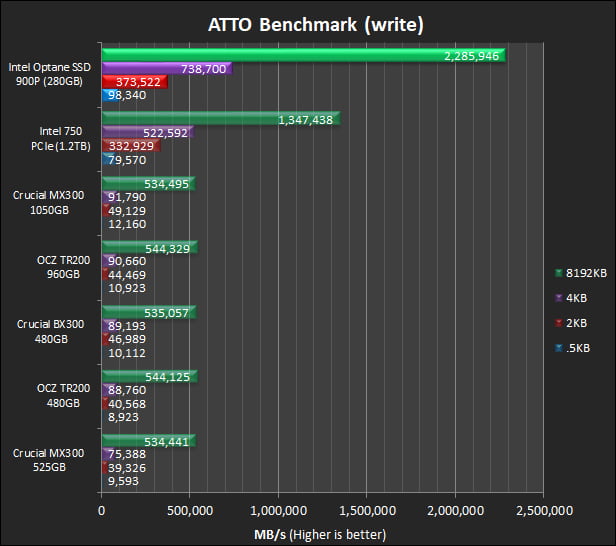This screenshot has width=616, height=546.
Task: Click the 89,193 value label
Action: click(127, 326)
